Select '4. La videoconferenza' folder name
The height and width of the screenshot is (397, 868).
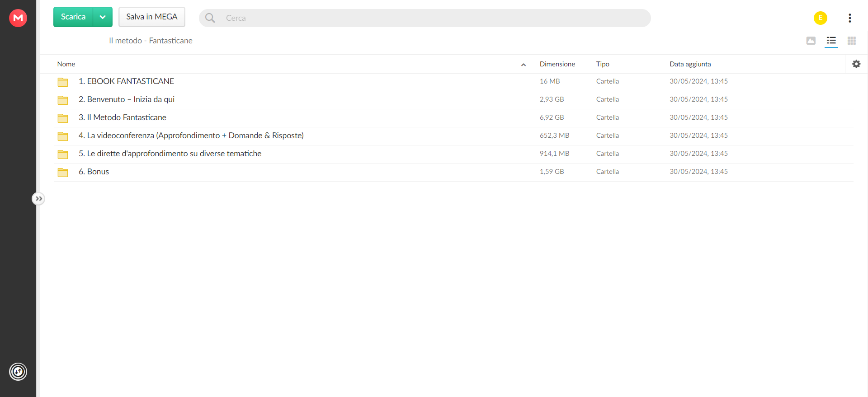(191, 135)
